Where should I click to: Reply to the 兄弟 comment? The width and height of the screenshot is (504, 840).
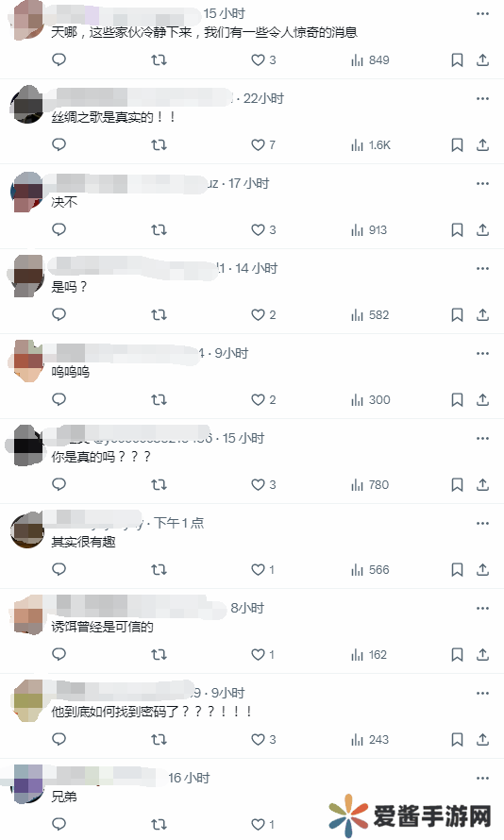[59, 824]
